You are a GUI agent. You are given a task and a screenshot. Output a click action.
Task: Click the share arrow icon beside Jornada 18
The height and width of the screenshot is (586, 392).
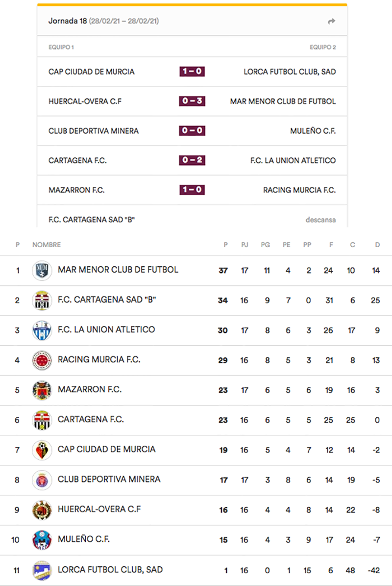332,21
